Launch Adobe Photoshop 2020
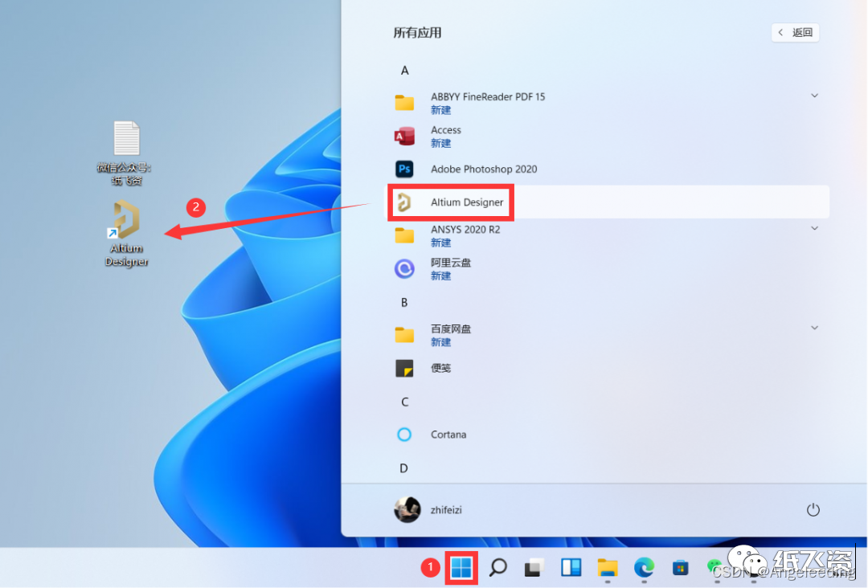 click(483, 169)
